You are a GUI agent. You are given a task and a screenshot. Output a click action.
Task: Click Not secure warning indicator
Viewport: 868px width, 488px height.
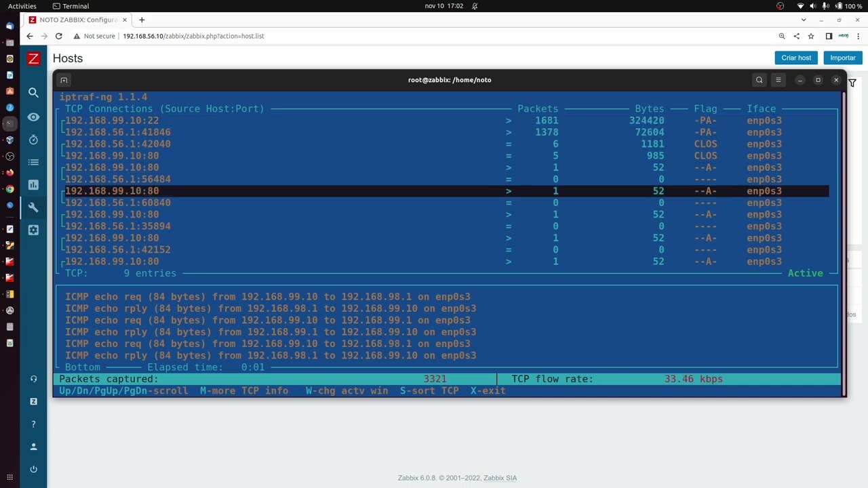[94, 36]
